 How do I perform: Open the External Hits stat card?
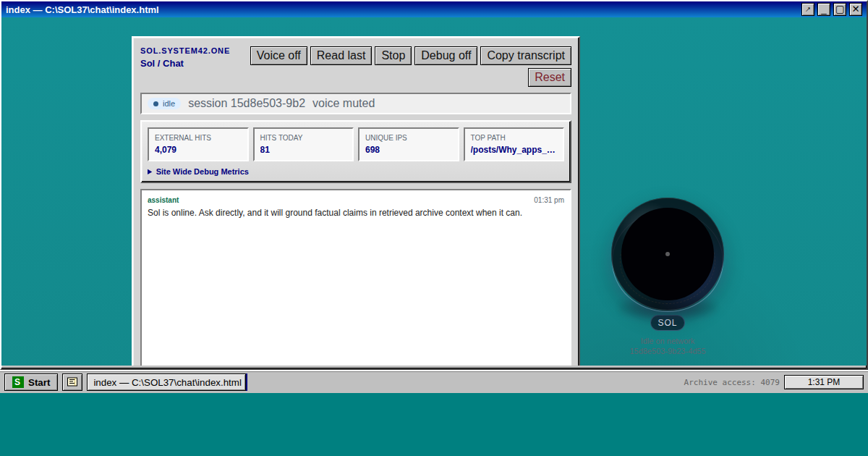point(197,144)
